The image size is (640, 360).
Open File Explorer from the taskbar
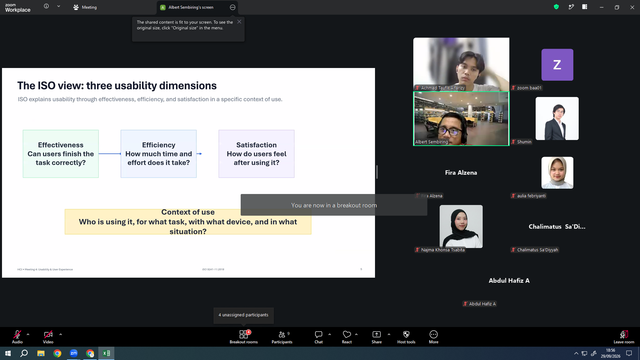click(x=41, y=353)
